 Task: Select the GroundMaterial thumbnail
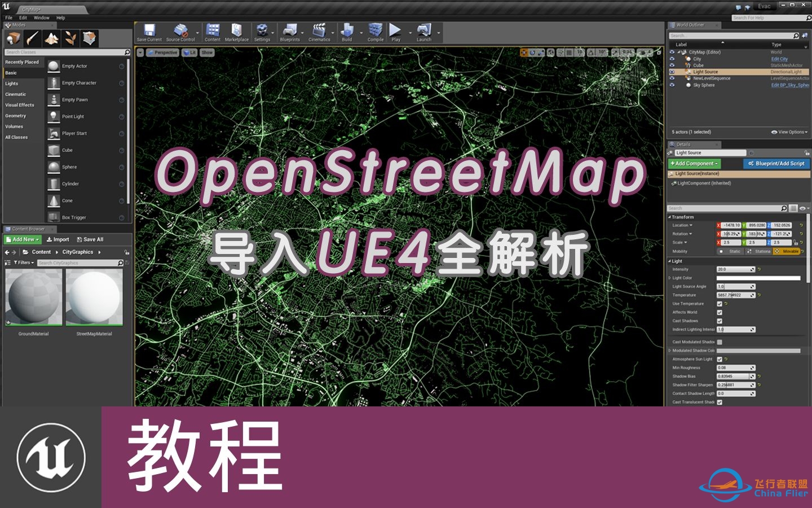(x=34, y=297)
